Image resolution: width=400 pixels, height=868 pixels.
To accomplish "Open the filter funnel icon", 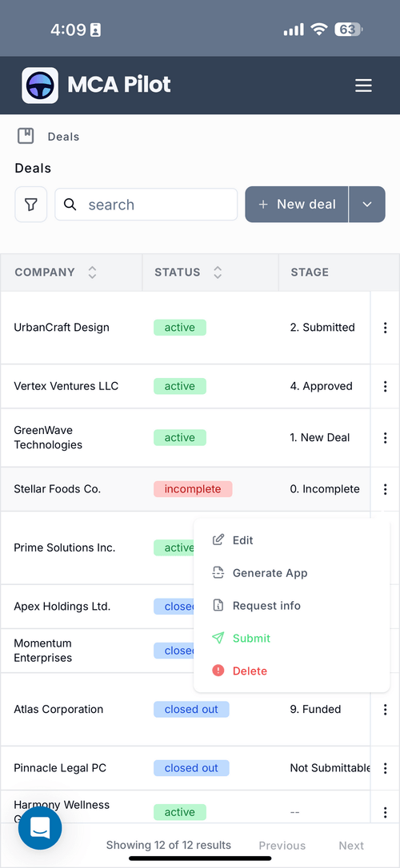I will click(x=31, y=205).
